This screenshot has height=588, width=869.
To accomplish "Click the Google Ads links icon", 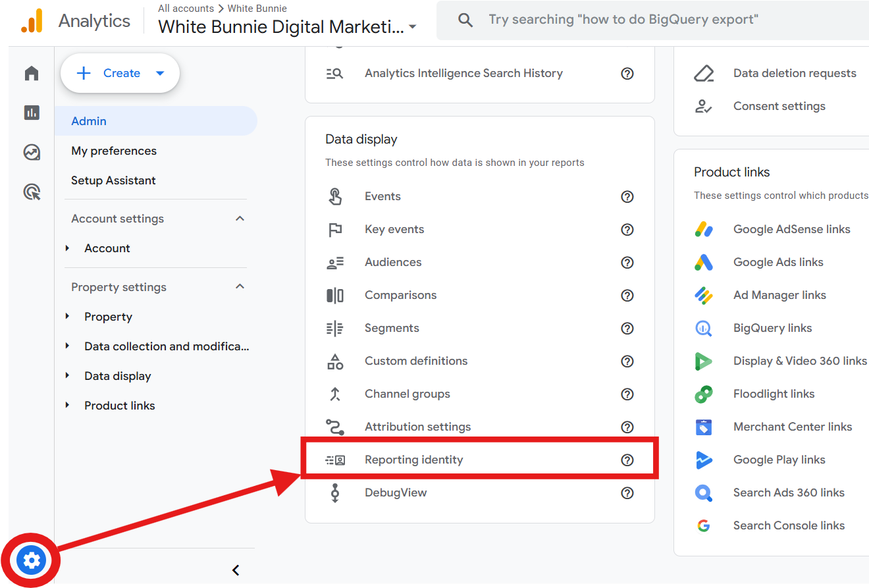I will 704,262.
